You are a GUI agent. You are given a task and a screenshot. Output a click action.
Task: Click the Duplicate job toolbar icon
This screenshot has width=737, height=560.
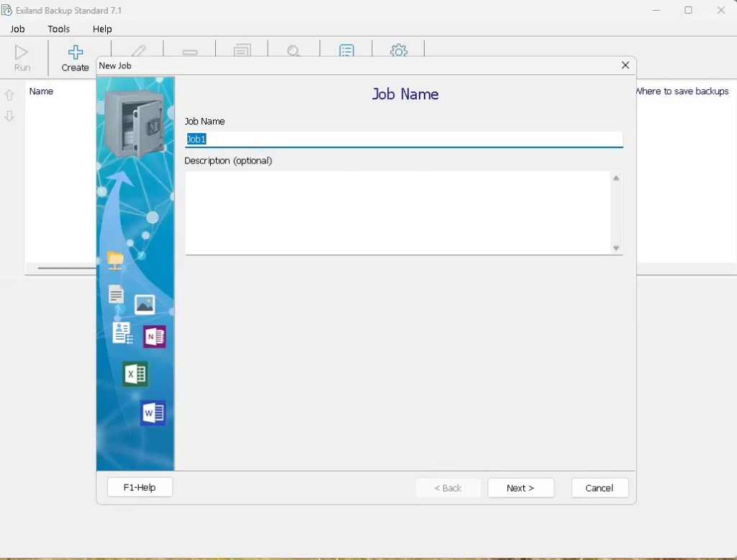(x=243, y=50)
